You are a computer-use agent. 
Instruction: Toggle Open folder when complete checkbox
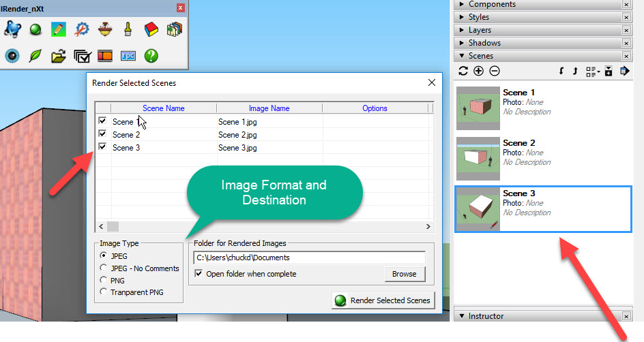(x=199, y=273)
